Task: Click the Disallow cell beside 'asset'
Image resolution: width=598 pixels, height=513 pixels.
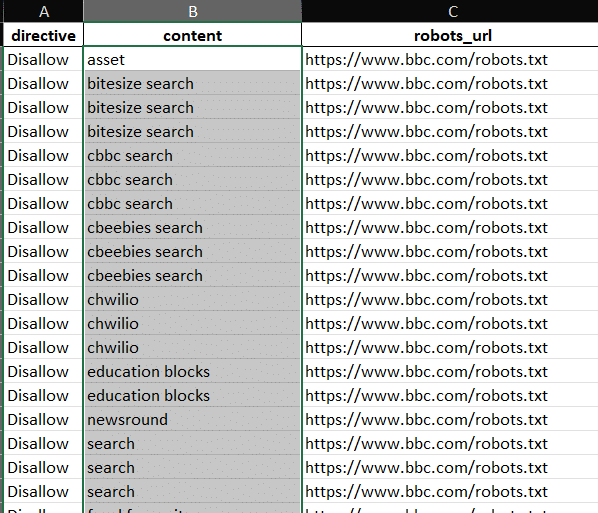Action: 43,60
